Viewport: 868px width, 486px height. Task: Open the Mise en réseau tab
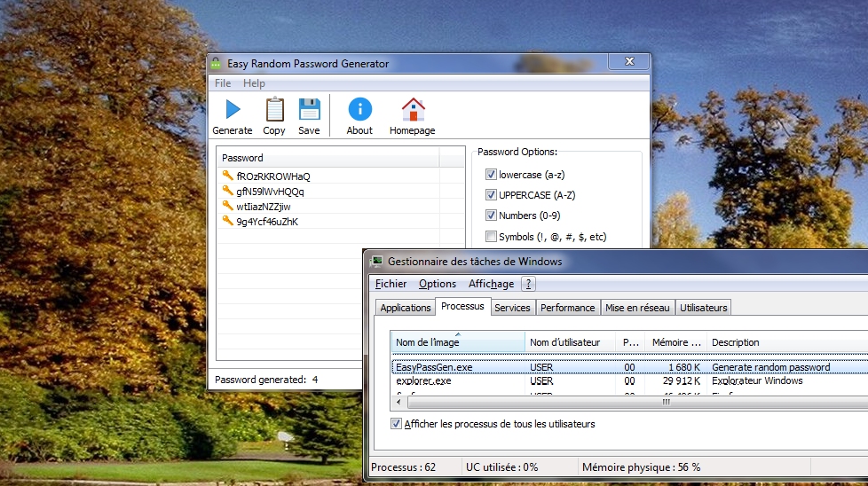637,308
